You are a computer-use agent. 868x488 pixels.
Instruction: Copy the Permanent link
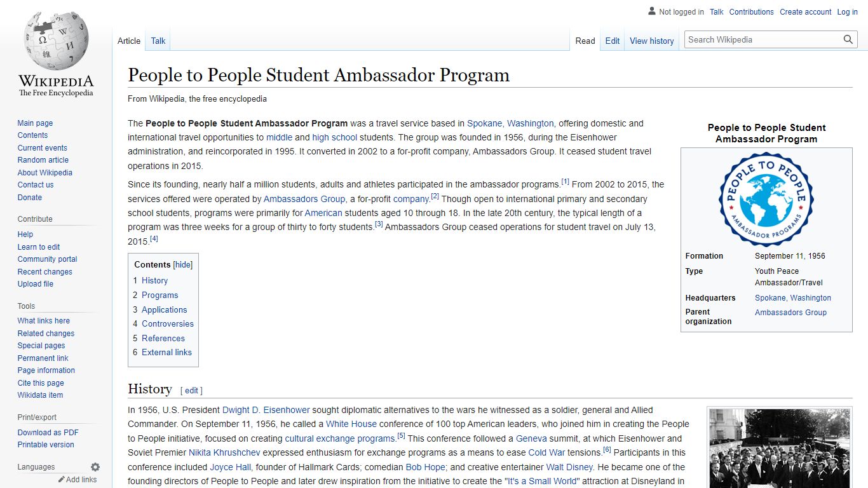click(x=43, y=358)
